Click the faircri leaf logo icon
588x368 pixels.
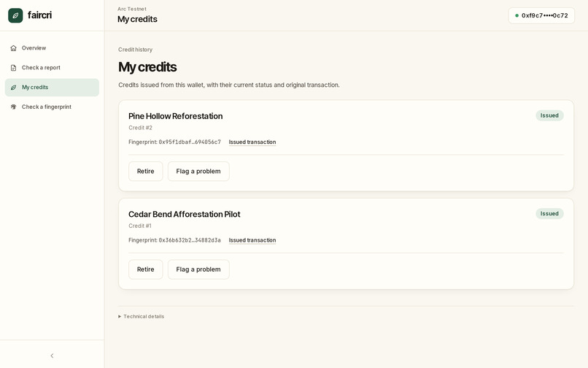pyautogui.click(x=15, y=15)
